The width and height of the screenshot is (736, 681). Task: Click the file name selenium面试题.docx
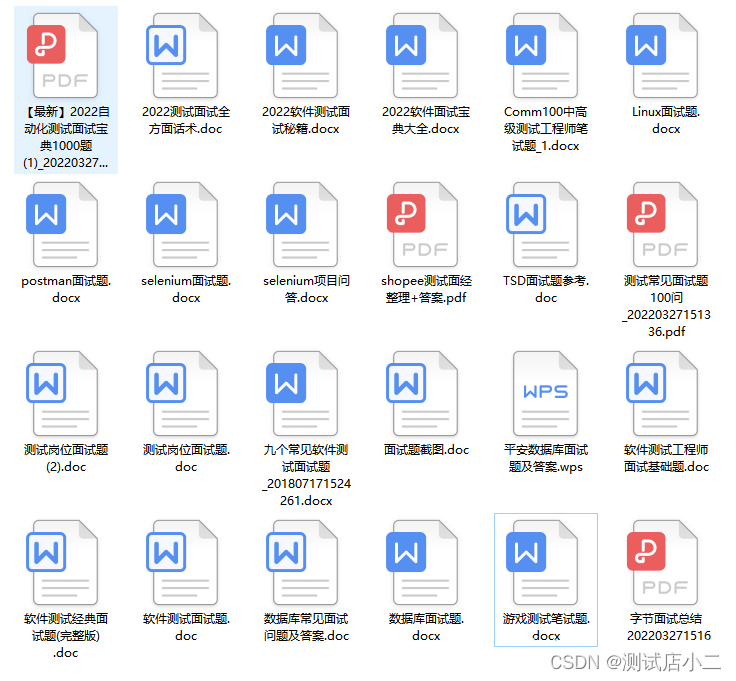(x=186, y=289)
